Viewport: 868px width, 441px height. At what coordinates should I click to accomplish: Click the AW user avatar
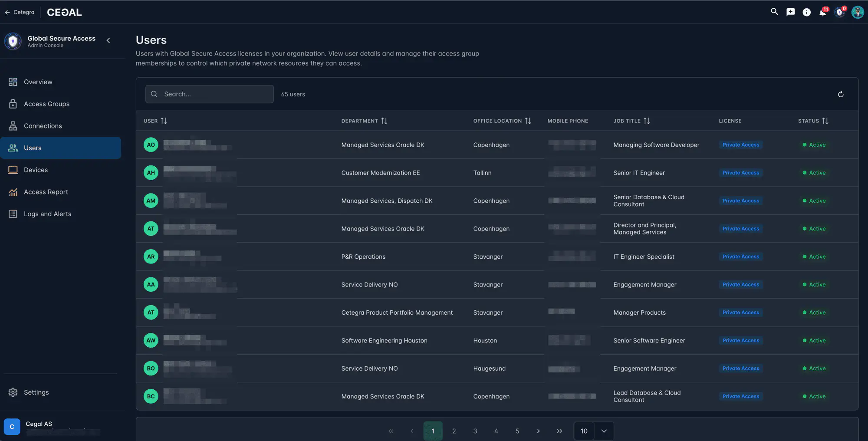tap(151, 340)
